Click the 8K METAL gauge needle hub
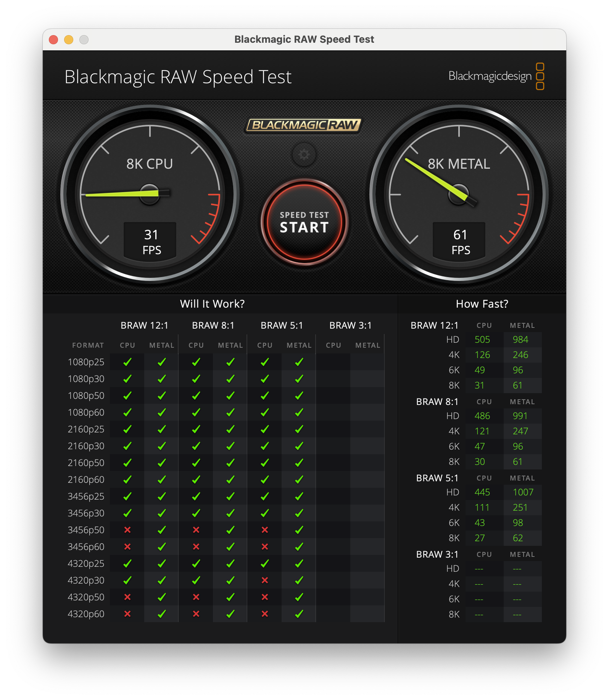This screenshot has width=609, height=700. click(459, 194)
